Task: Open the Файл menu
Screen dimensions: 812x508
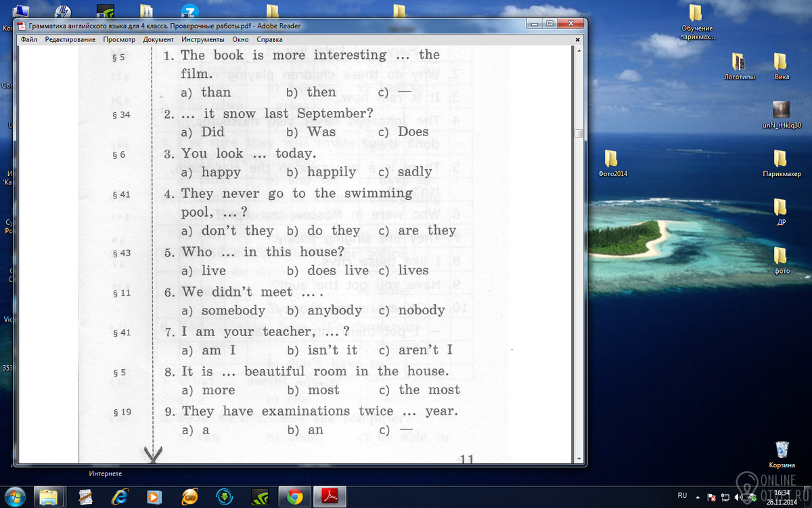Action: click(x=29, y=39)
